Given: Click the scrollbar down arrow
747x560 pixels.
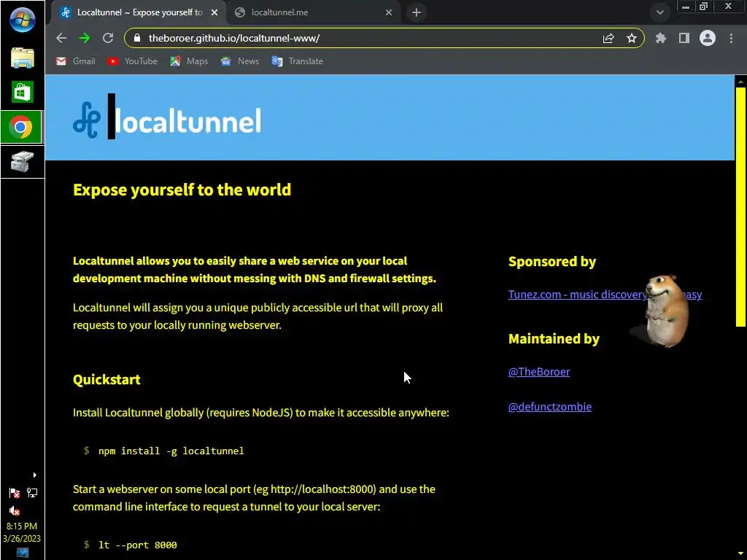Looking at the screenshot, I should pos(740,553).
